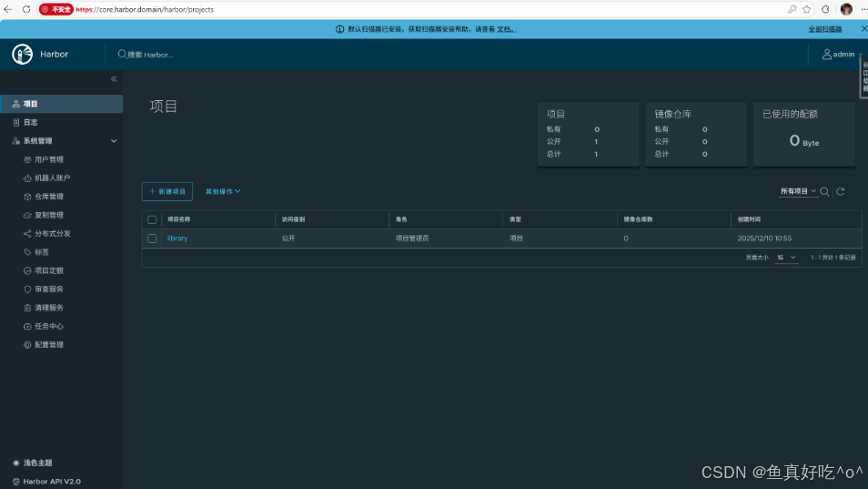Collapse the sidebar with the double-chevron icon
This screenshot has width=868, height=489.
[114, 79]
